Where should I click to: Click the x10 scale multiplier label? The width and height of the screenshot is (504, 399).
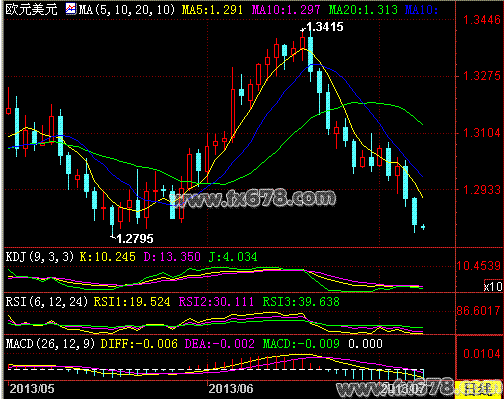(493, 286)
